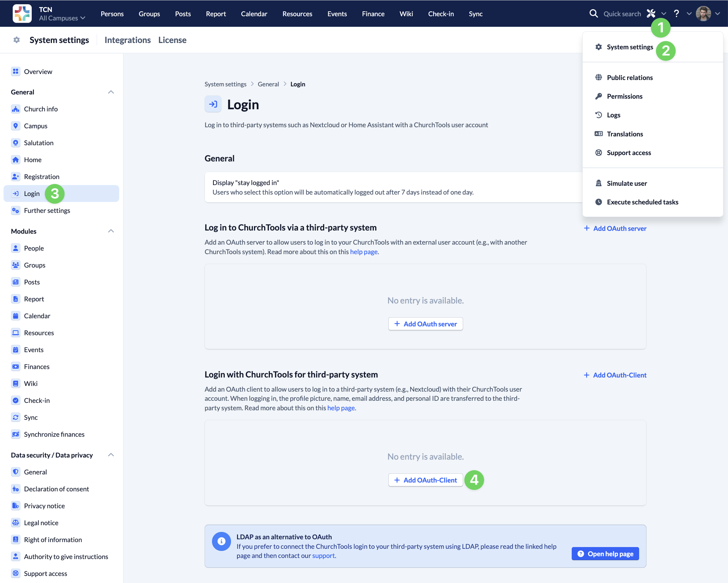Click the Finances money icon
Screen dimensions: 728x583
click(16, 367)
